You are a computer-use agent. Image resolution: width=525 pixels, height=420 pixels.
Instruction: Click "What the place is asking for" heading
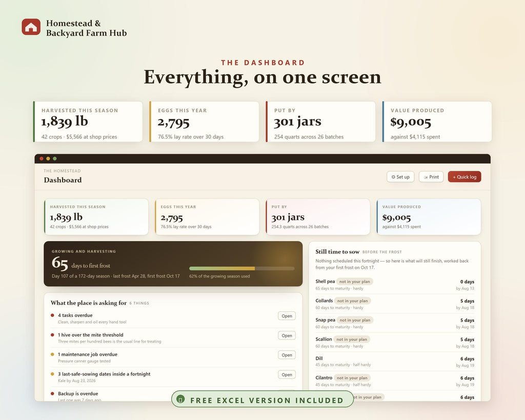[89, 303]
